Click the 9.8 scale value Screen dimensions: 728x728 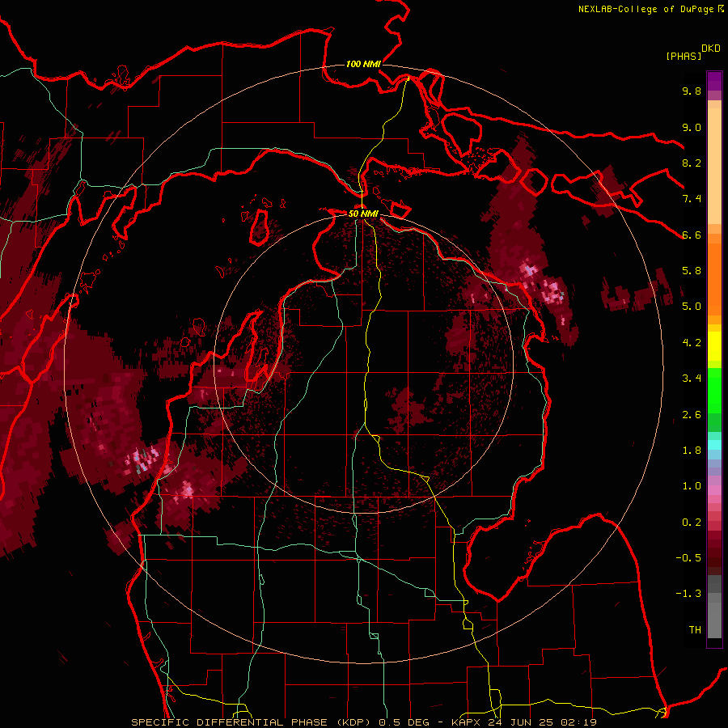692,91
